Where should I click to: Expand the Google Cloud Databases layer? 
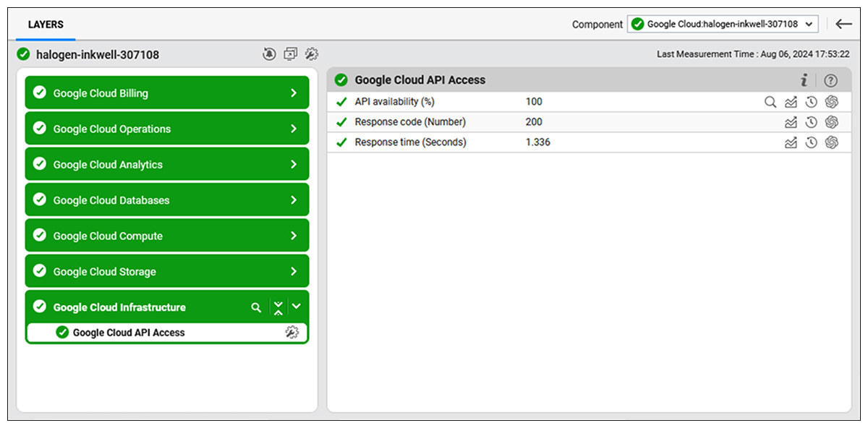294,200
